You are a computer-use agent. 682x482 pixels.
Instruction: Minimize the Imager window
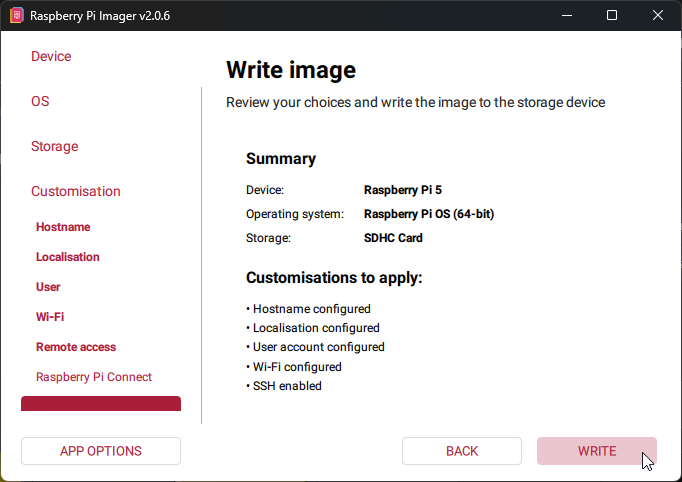coord(567,16)
